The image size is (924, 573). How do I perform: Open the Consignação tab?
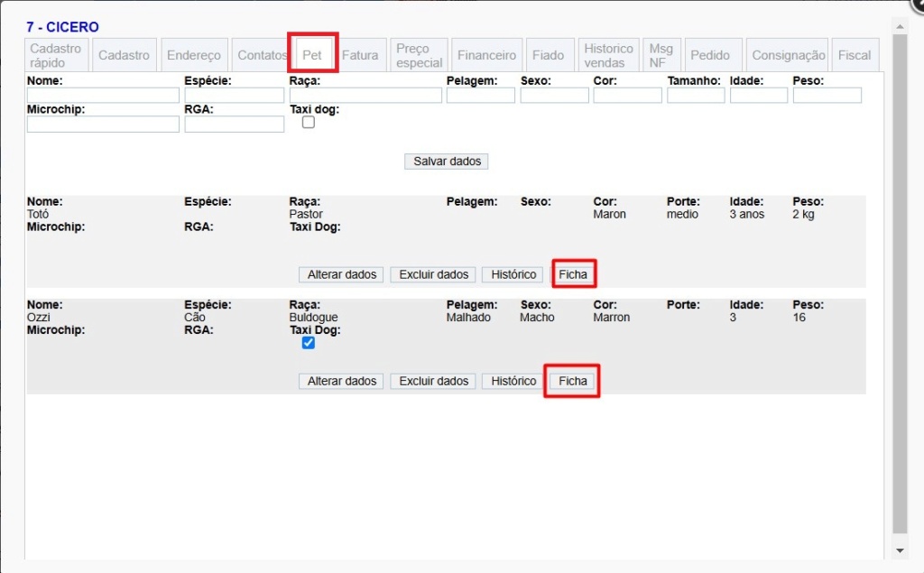[x=788, y=55]
